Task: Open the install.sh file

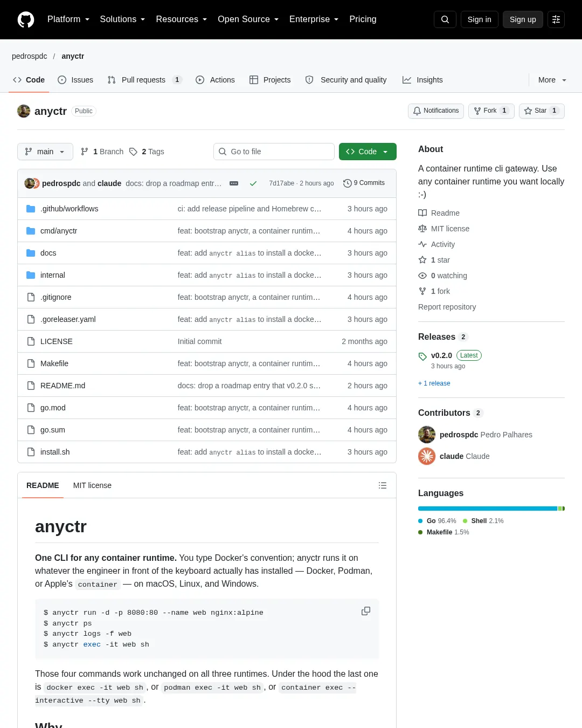Action: 55,452
